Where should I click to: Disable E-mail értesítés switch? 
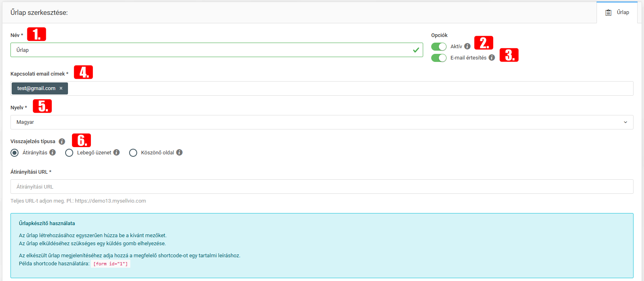coord(438,58)
